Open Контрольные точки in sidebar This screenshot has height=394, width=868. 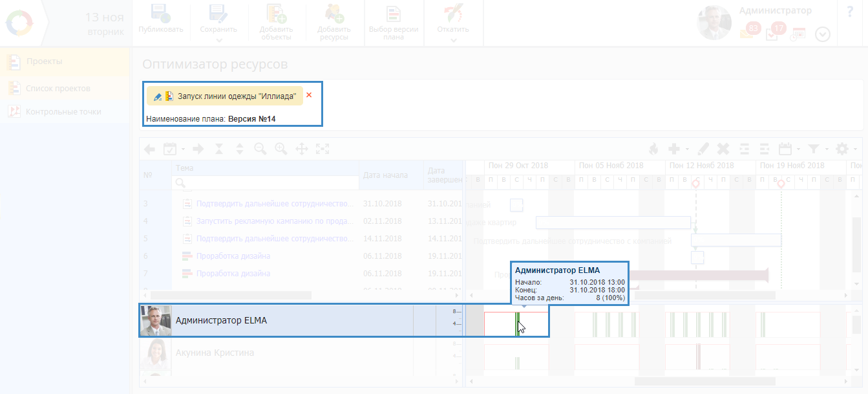point(63,111)
